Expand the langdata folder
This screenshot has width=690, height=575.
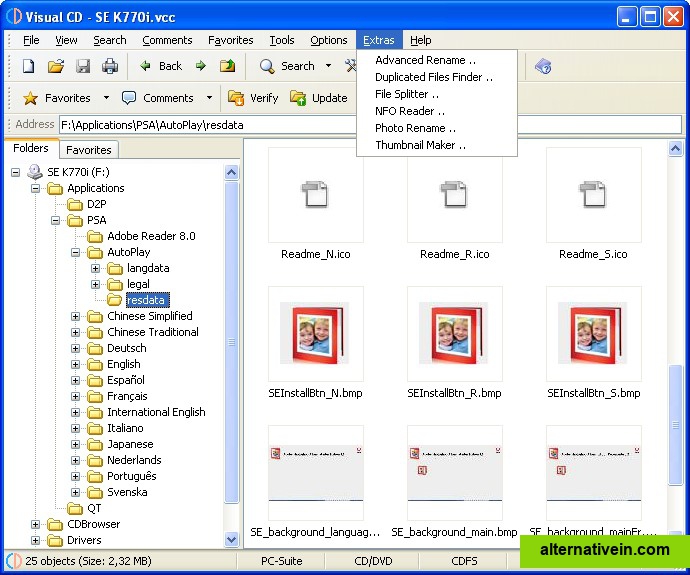point(95,268)
